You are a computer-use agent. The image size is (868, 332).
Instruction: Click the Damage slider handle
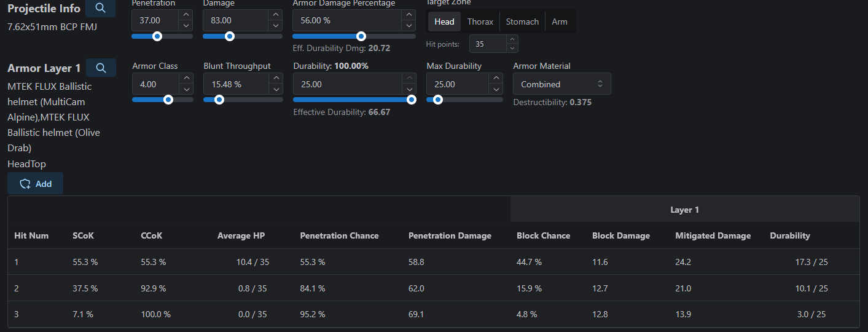230,36
